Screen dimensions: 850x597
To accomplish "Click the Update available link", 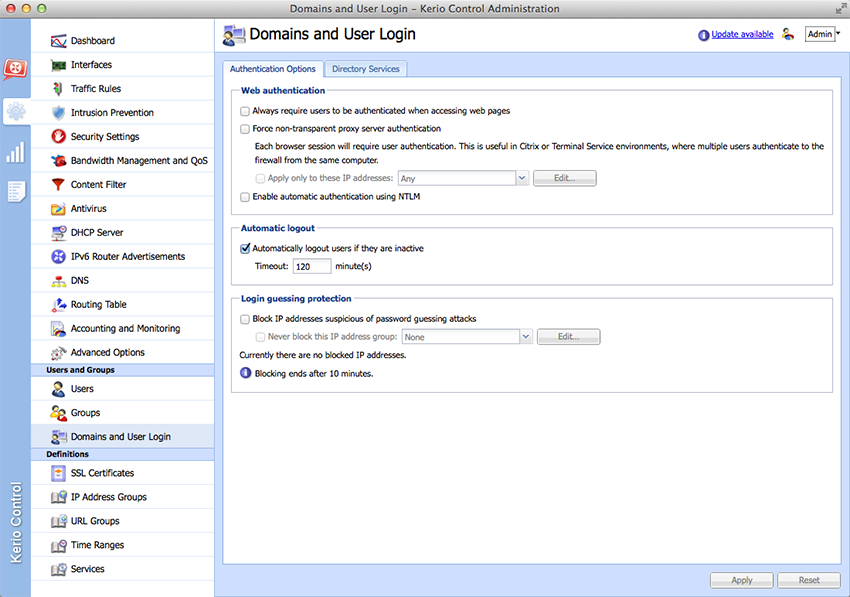I will click(x=742, y=34).
